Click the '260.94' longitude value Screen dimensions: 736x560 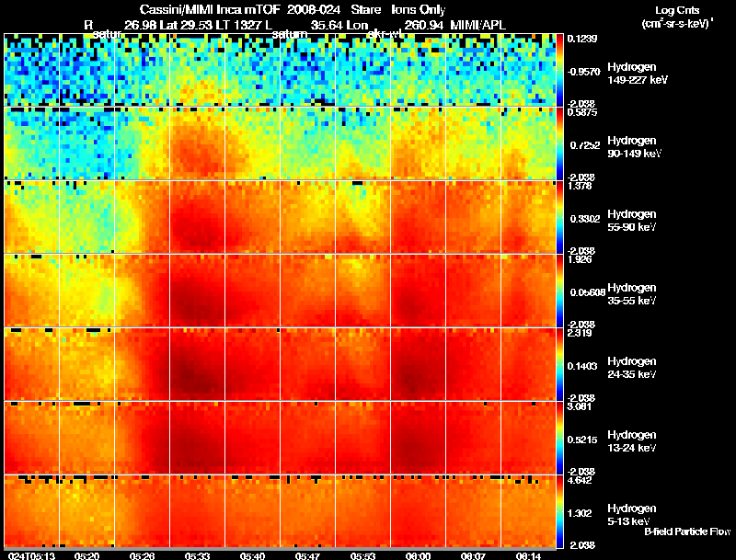coord(423,26)
